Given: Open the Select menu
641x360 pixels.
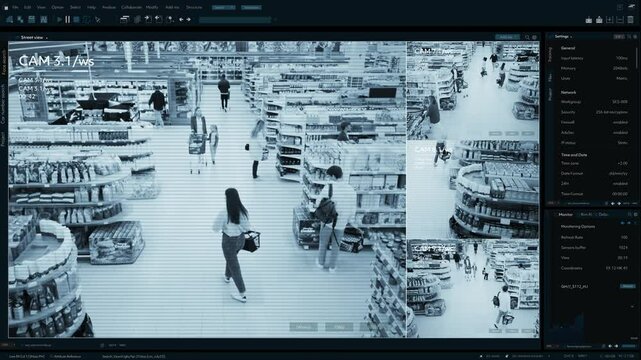Looking at the screenshot, I should coord(75,7).
